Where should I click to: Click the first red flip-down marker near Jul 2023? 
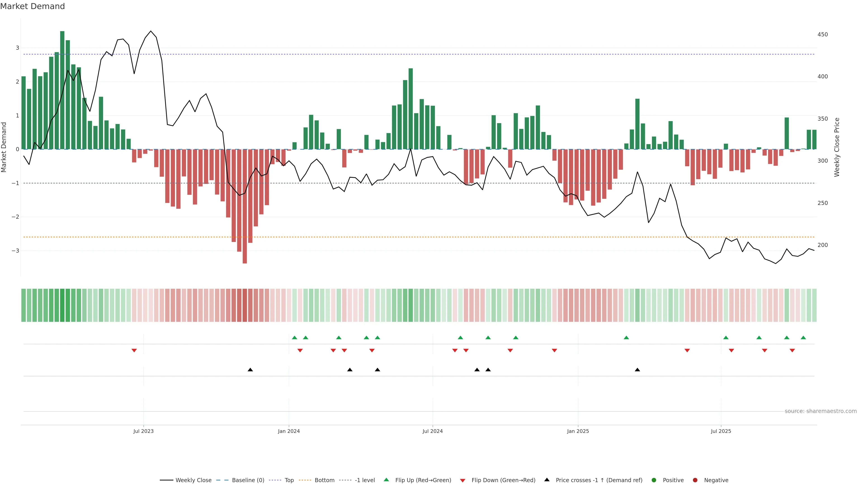tap(134, 351)
